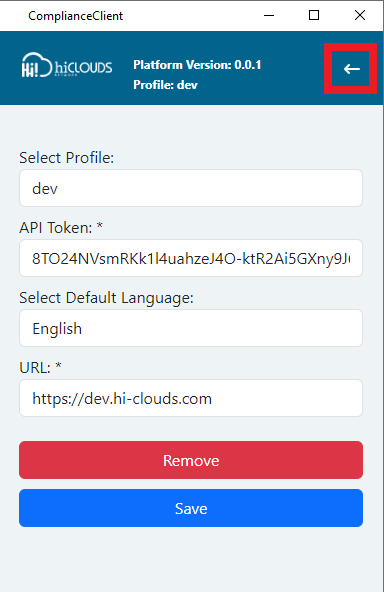Remove the profile with the red button

point(191,460)
